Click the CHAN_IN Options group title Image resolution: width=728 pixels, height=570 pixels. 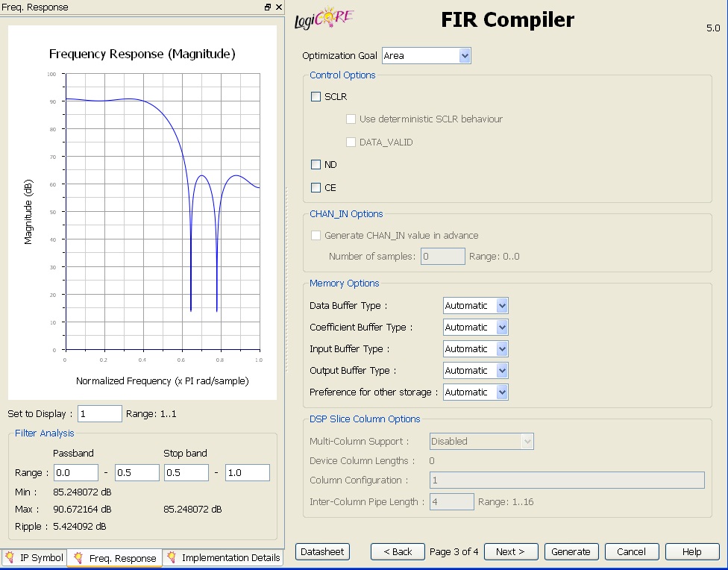(x=346, y=213)
